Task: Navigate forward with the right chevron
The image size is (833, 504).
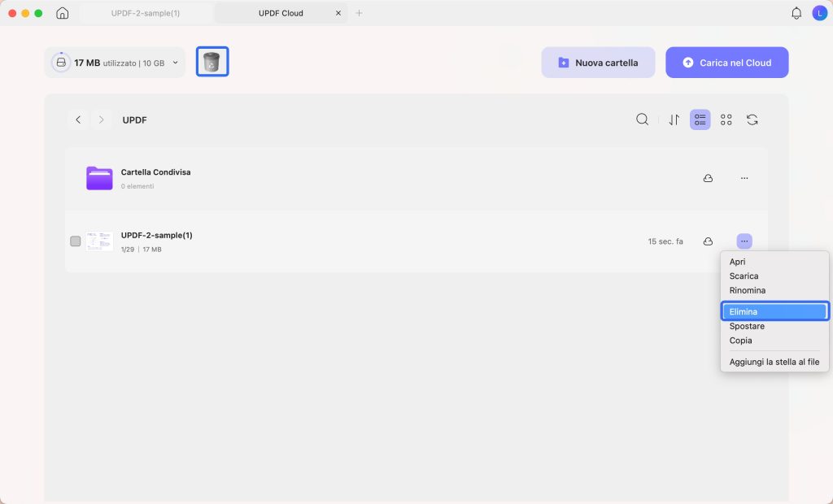Action: coord(101,119)
